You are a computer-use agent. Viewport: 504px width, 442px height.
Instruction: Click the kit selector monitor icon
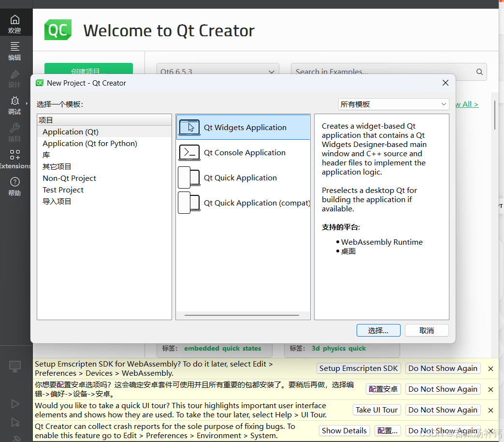coord(15,367)
